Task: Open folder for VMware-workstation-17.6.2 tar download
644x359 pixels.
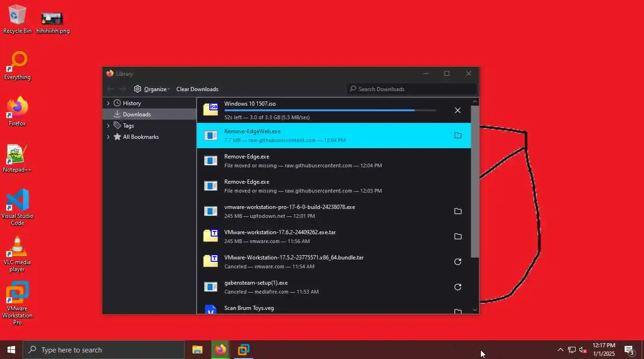Action: [x=458, y=237]
